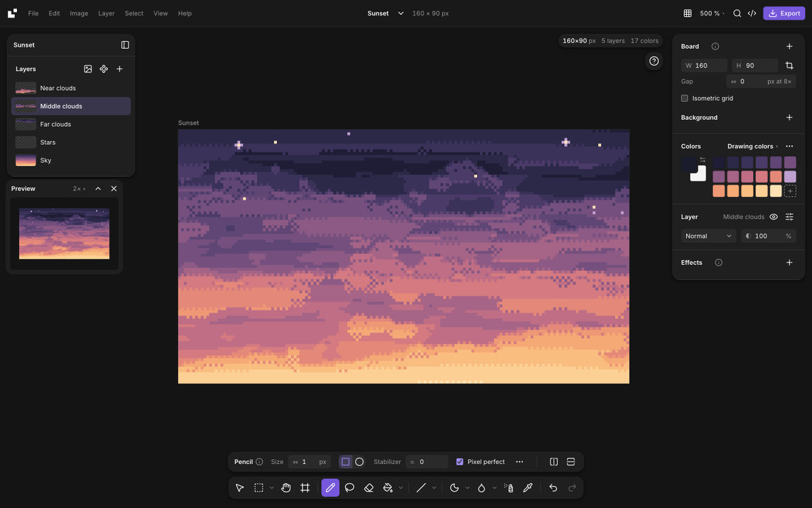Screen dimensions: 812x508
Task: Select the blur droplet tool
Action: (481, 488)
